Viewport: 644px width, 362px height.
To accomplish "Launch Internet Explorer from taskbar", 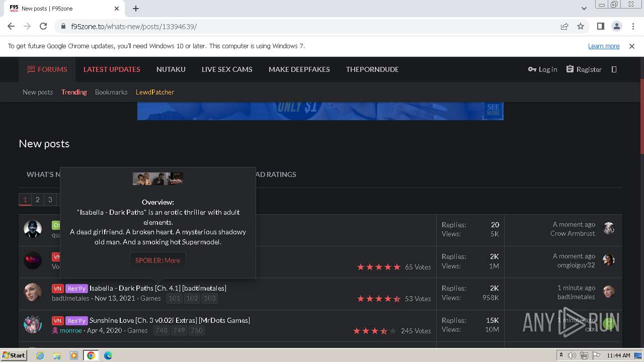I will 40,355.
